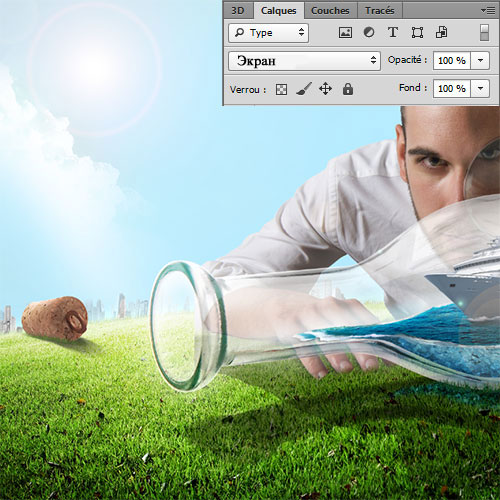Viewport: 500px width, 500px height.
Task: Toggle the layer filtering switch
Action: (x=485, y=33)
